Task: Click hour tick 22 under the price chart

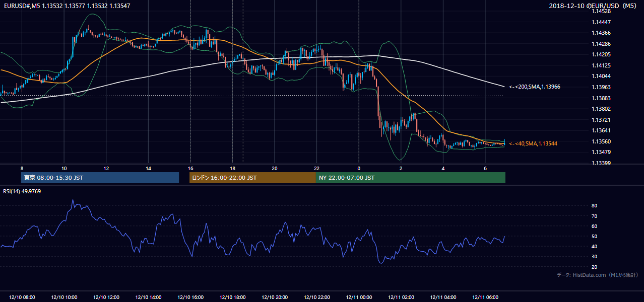Action: click(316, 168)
